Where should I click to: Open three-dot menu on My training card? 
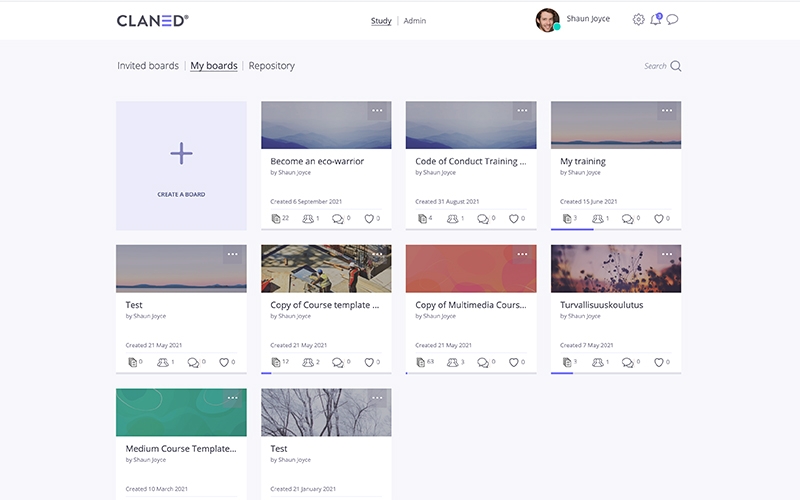click(667, 110)
